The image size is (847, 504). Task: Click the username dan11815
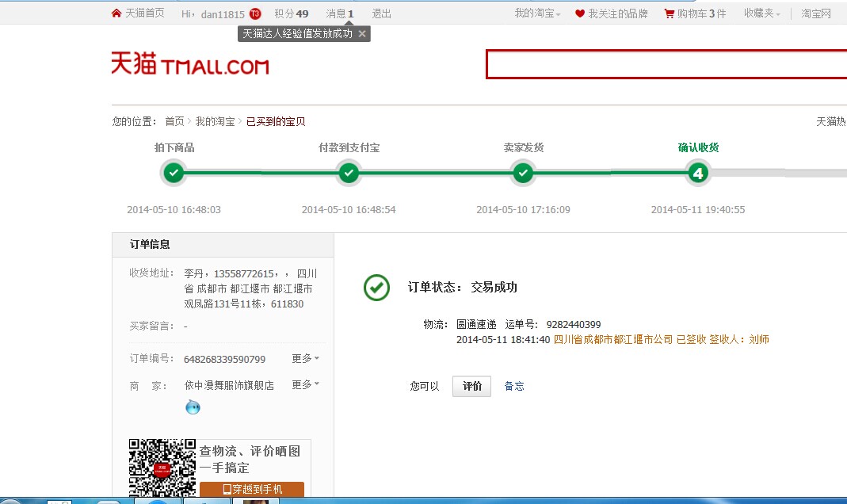click(x=223, y=14)
